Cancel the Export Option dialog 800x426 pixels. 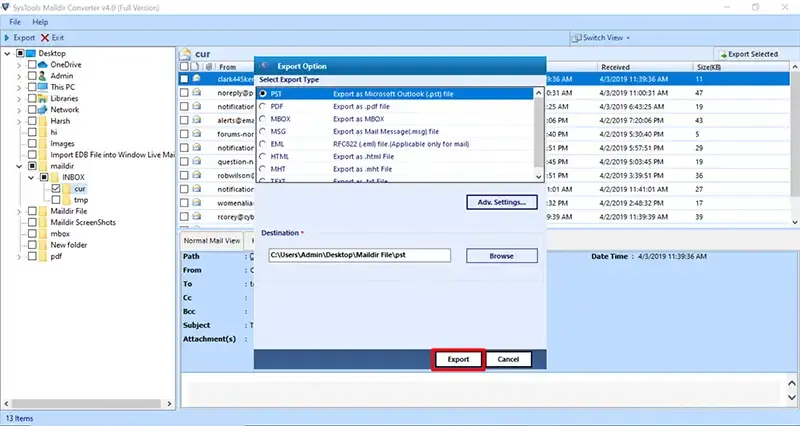(508, 359)
